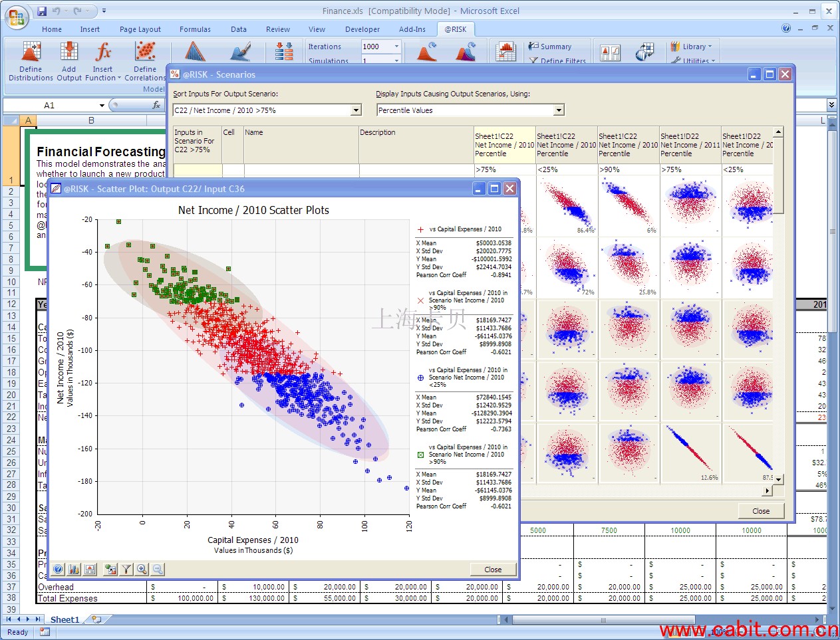840x640 pixels.
Task: Open the Iterations dropdown arrow
Action: (x=397, y=47)
